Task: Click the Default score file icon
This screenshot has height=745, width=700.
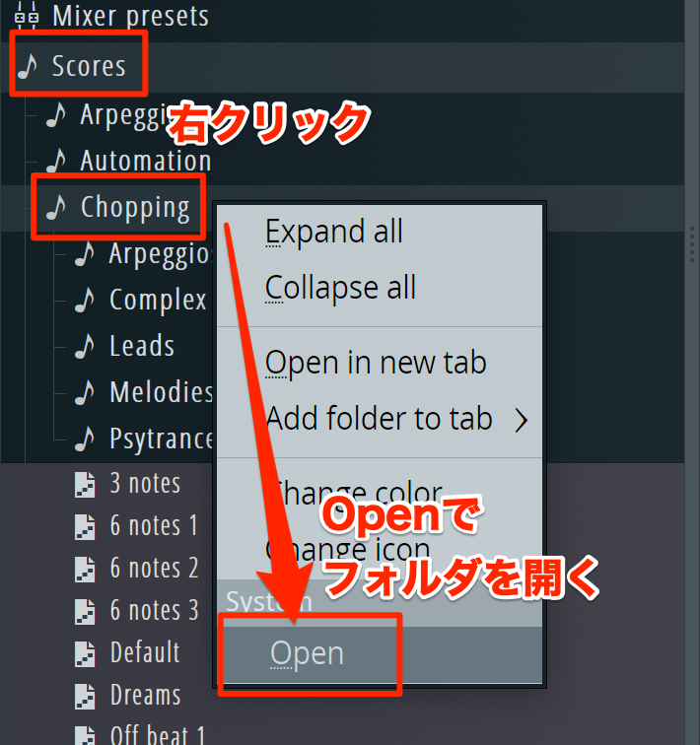Action: click(x=85, y=653)
